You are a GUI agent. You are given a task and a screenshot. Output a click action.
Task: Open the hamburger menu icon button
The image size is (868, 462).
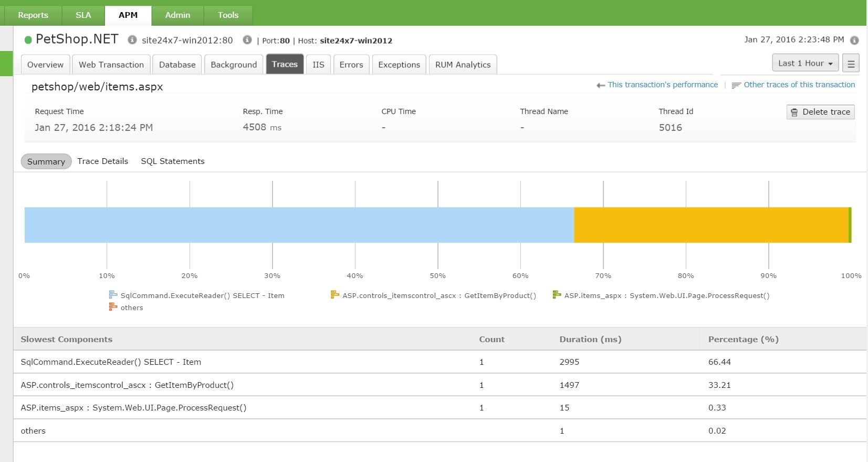(x=851, y=63)
